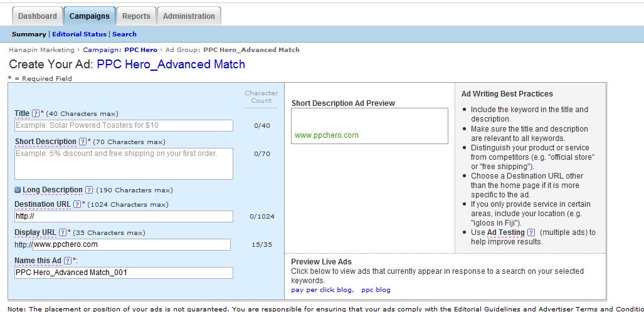Screen dimensions: 644x312
Task: Open help icon next to Short Description
Action: point(83,142)
